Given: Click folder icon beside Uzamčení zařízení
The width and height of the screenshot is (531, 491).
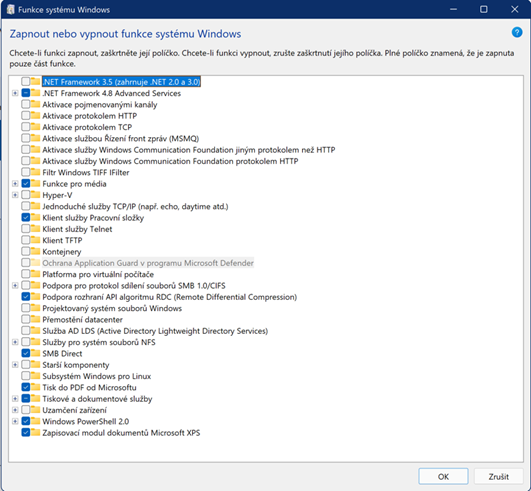Looking at the screenshot, I should point(36,410).
